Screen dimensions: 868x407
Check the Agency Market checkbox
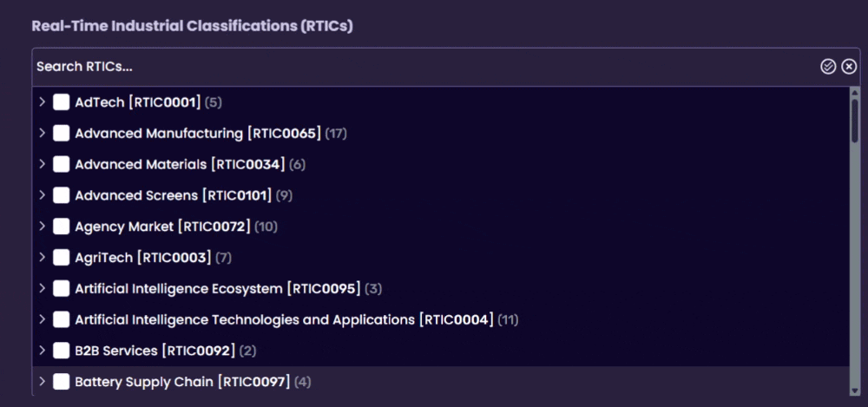click(x=61, y=226)
